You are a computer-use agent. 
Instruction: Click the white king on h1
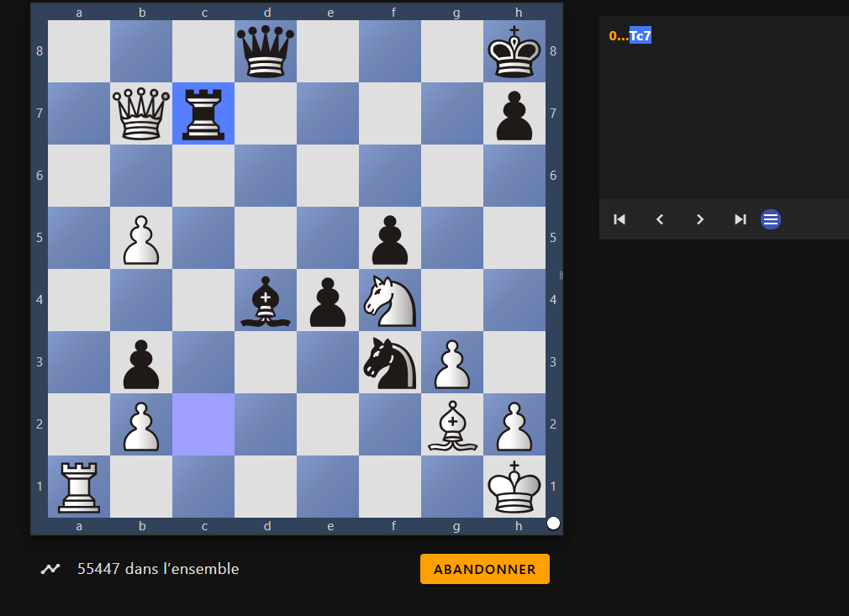[x=514, y=487]
